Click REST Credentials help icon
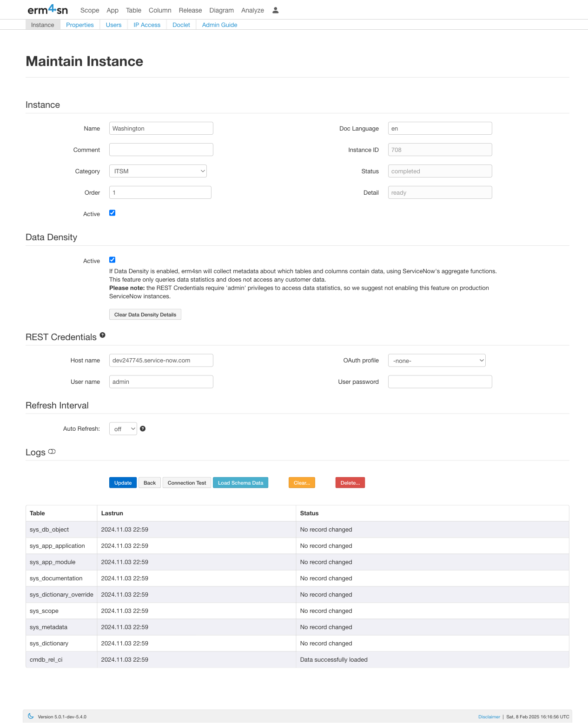This screenshot has width=588, height=723. (102, 335)
